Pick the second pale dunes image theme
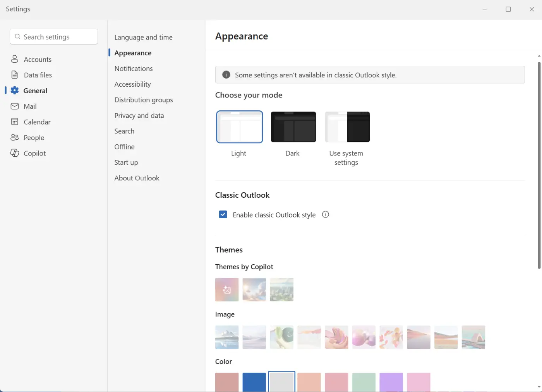Viewport: 542px width, 392px height. (254, 337)
